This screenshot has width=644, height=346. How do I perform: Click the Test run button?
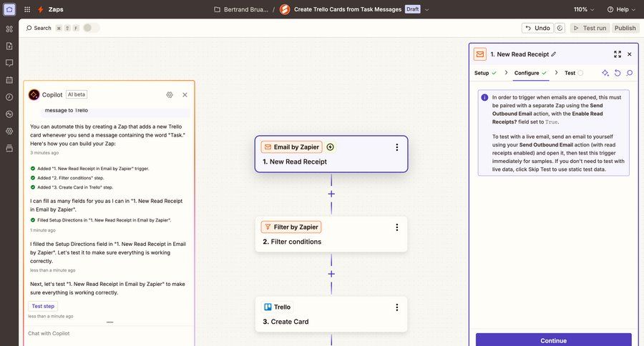590,28
